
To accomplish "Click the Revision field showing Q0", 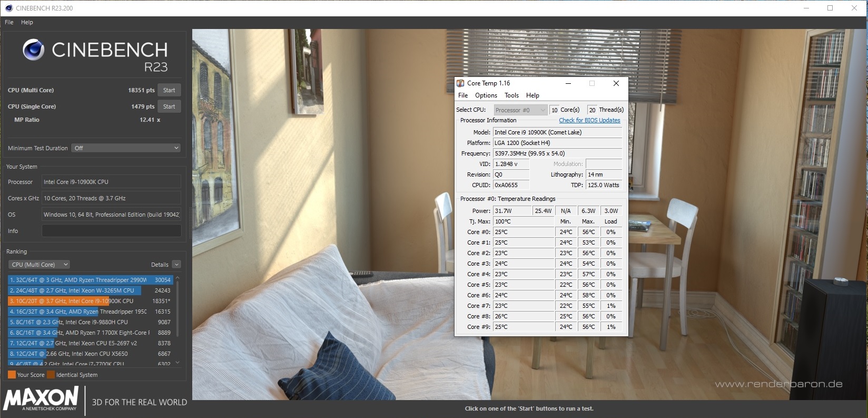I will [x=511, y=174].
